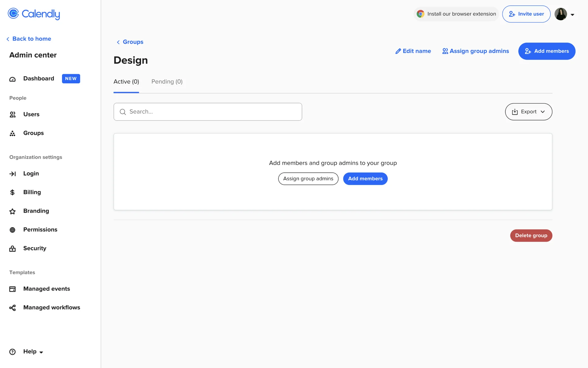The height and width of the screenshot is (368, 588).
Task: Expand the Export dropdown
Action: click(528, 112)
